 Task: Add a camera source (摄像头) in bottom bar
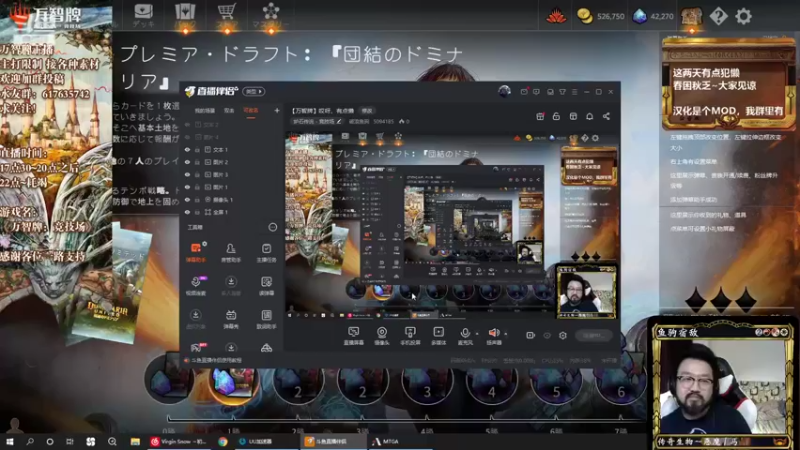(382, 336)
